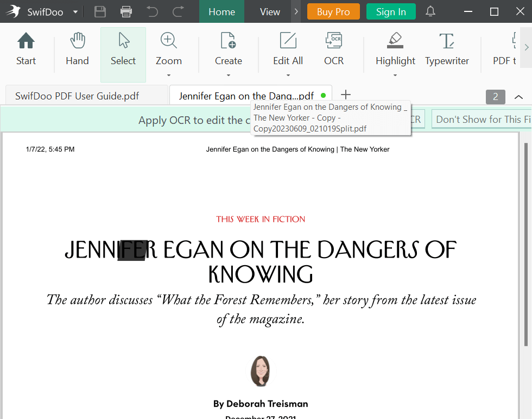Click the Apply OCR banner text
Screen dimensions: 532x419
click(x=194, y=120)
